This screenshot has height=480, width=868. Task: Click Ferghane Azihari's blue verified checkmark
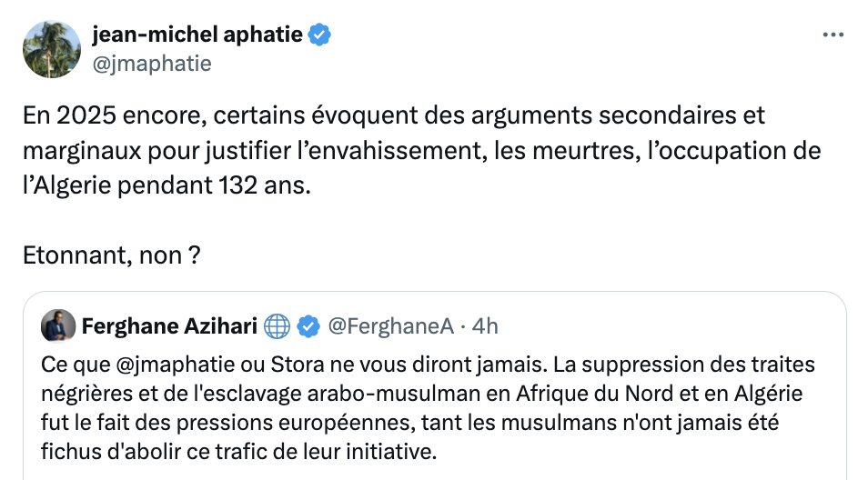[x=308, y=325]
